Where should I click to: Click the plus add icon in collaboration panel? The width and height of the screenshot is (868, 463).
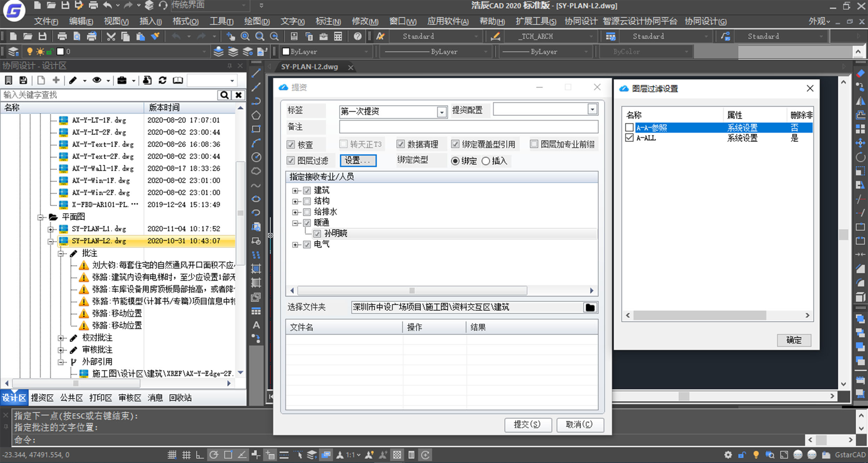(56, 80)
